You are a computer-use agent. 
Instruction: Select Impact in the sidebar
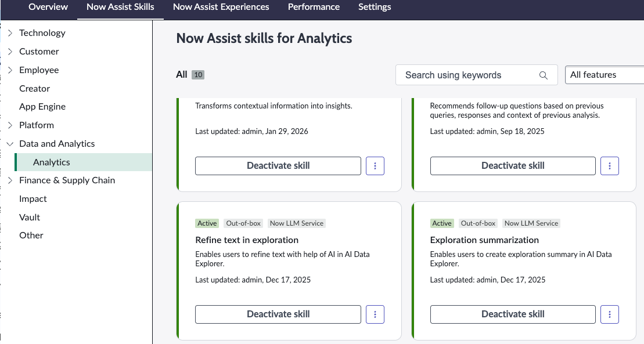click(33, 198)
